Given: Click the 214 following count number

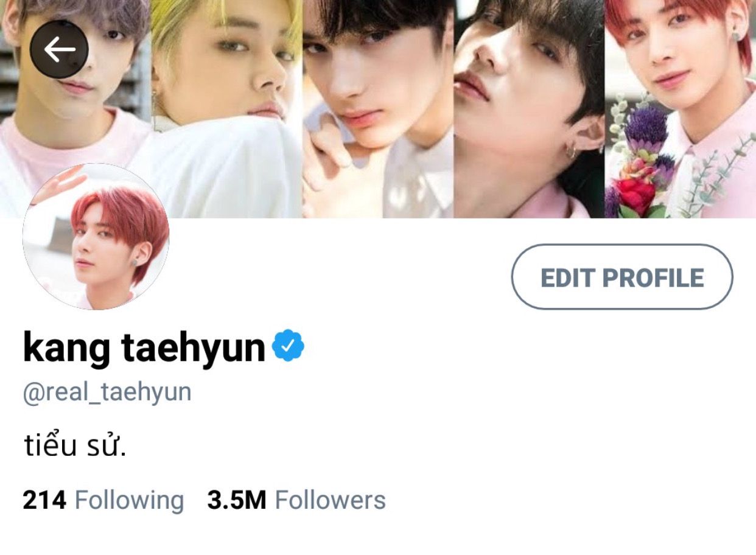Looking at the screenshot, I should 44,500.
